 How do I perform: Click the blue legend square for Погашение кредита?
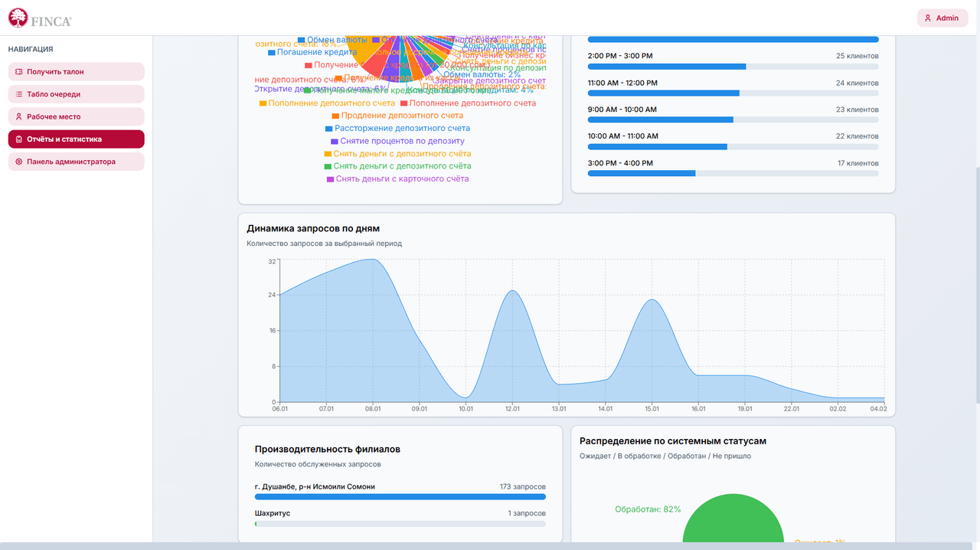coord(271,53)
